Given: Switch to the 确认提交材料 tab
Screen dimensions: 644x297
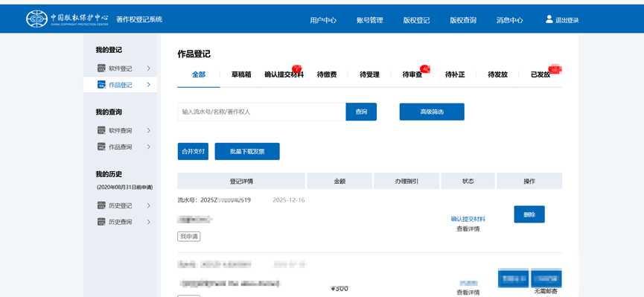Looking at the screenshot, I should tap(284, 74).
